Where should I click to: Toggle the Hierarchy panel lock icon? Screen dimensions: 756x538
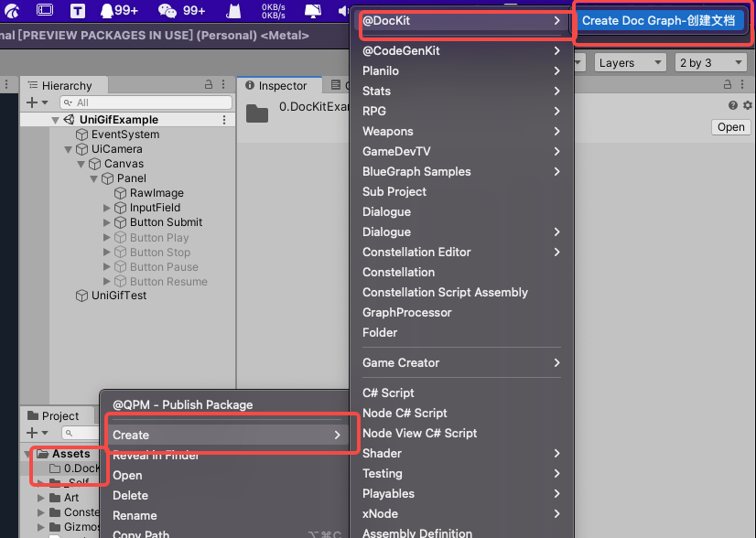tap(209, 84)
